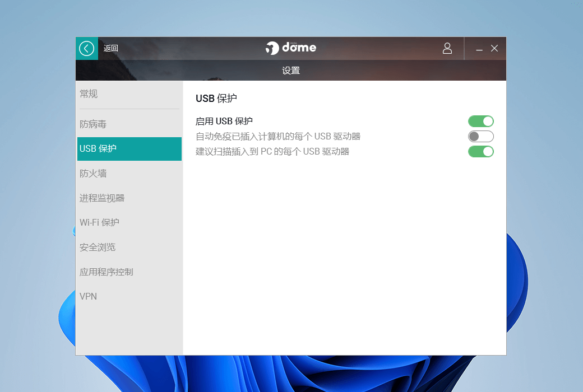Click the 设置 title bar heading
Viewport: 583px width, 392px height.
[x=291, y=71]
